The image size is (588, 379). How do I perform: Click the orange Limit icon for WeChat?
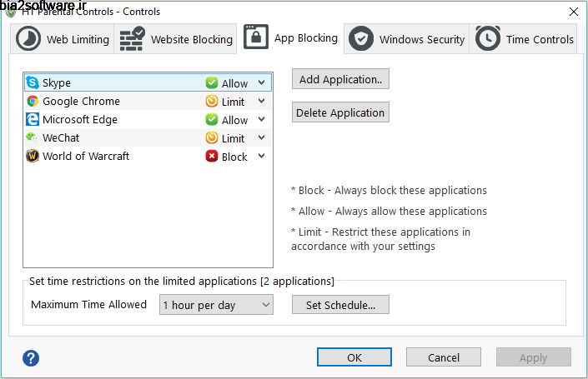click(x=212, y=138)
